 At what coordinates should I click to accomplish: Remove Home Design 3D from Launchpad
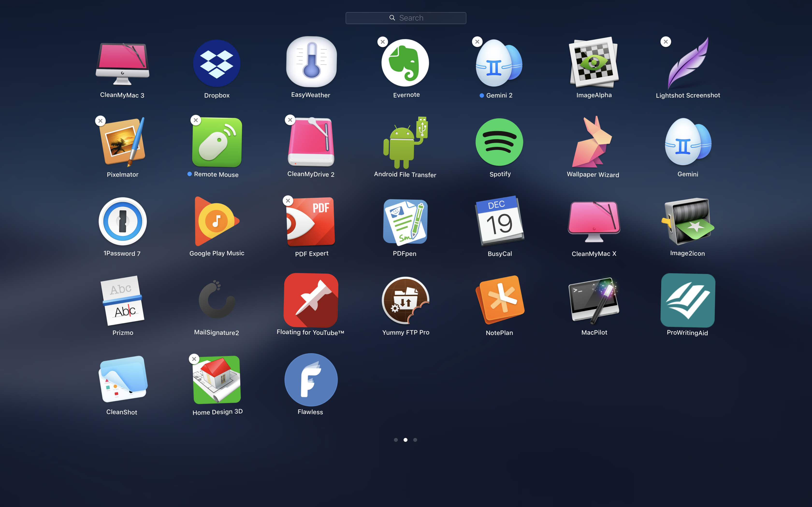(x=194, y=358)
